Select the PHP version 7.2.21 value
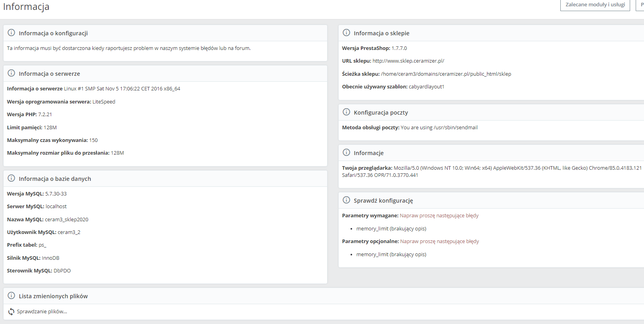 coord(45,115)
